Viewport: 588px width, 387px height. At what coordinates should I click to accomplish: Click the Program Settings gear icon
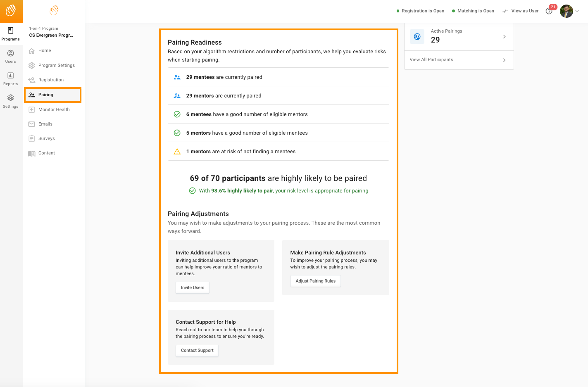32,65
